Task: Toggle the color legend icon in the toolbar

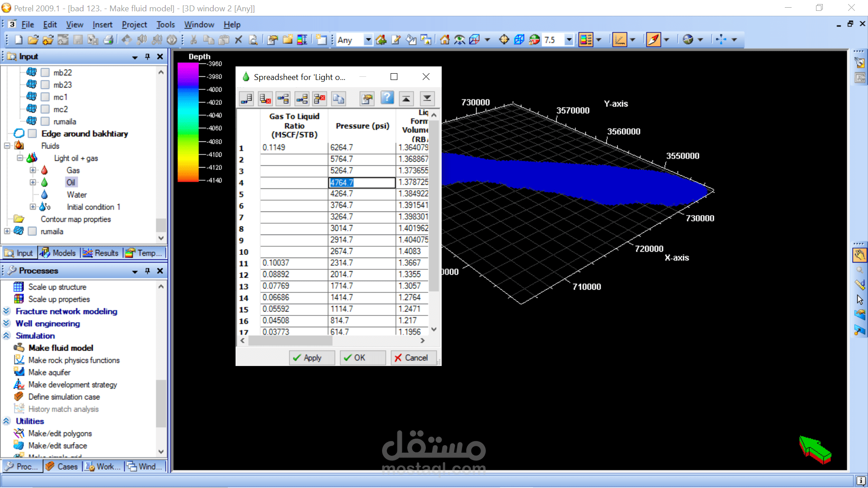Action: (586, 40)
